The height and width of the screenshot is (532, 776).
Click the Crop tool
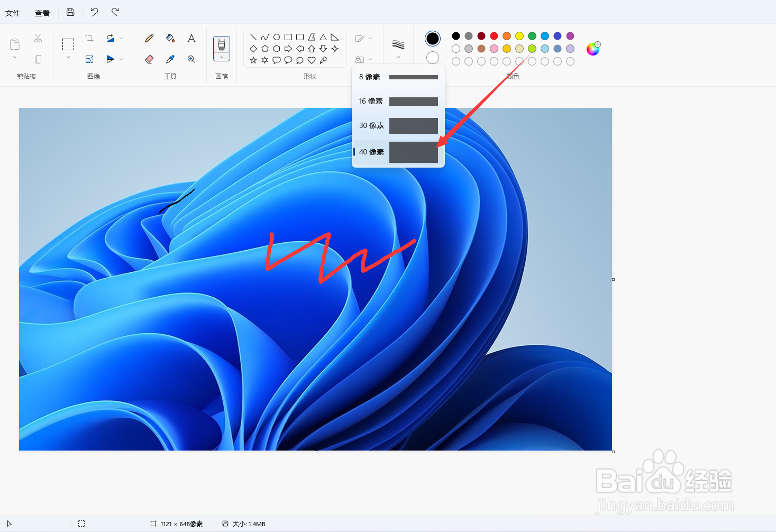pos(89,38)
